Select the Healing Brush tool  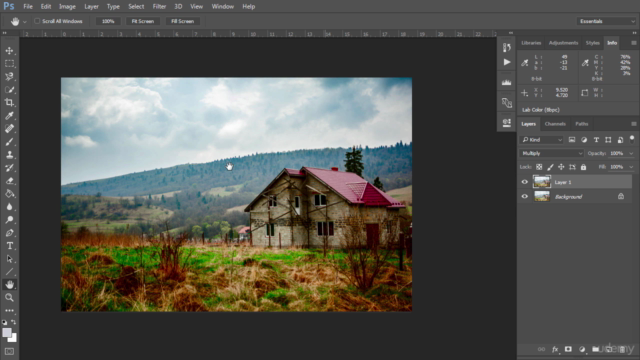(x=9, y=129)
